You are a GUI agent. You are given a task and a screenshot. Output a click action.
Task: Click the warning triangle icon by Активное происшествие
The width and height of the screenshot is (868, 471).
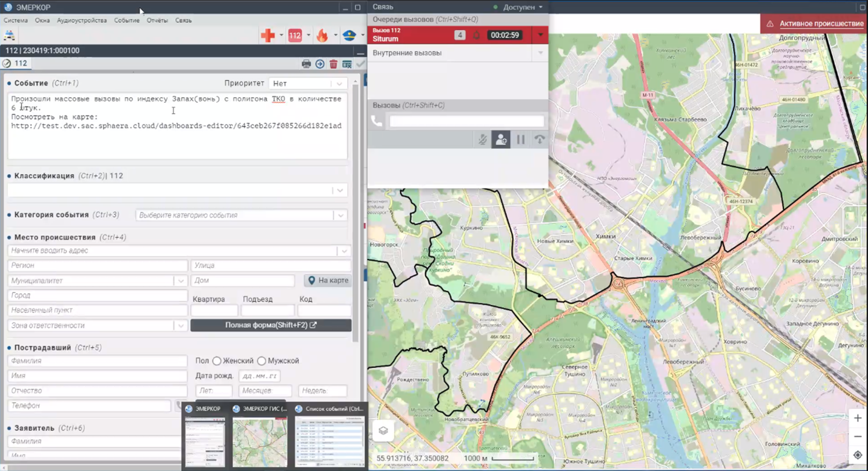pos(770,23)
